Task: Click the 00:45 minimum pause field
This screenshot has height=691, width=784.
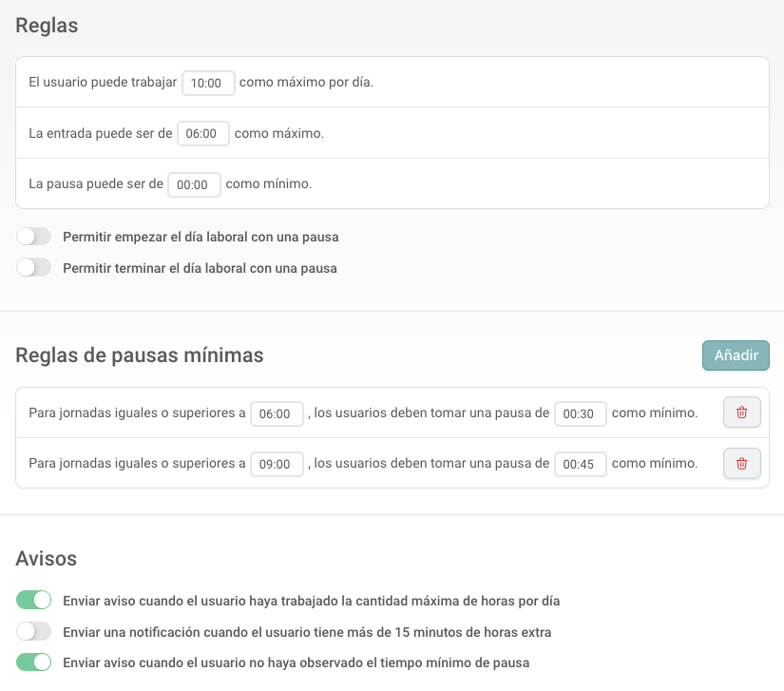Action: (x=580, y=465)
